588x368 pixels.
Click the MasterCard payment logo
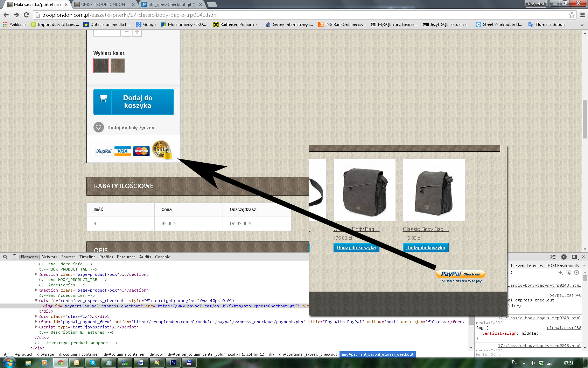click(141, 151)
